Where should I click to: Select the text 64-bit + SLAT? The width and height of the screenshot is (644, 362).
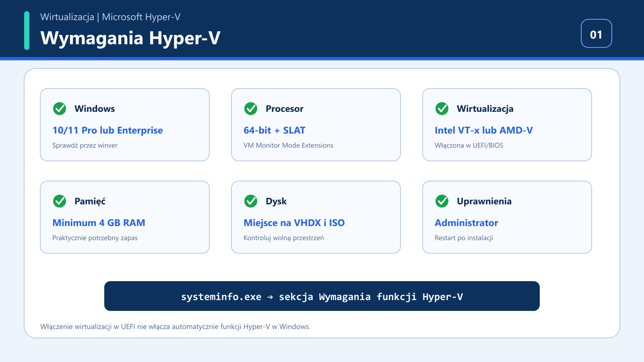pos(275,130)
